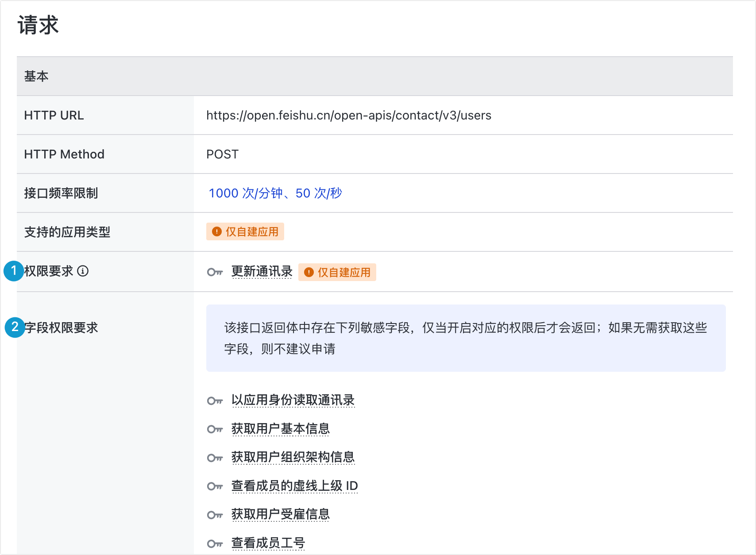Open the 更新通讯录 permission link
The height and width of the screenshot is (555, 756).
262,271
